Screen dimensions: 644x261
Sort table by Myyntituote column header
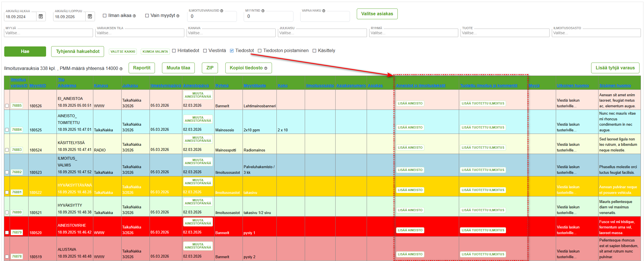255,85
